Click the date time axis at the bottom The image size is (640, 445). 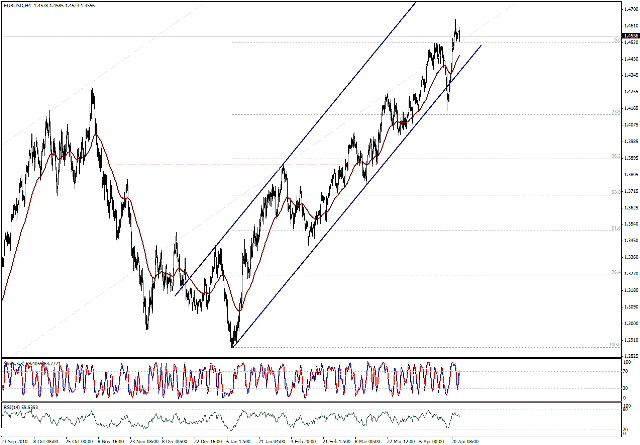click(300, 439)
